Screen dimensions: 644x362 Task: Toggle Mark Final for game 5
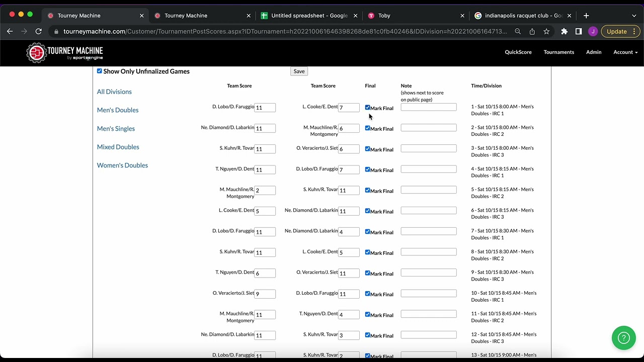pos(368,191)
